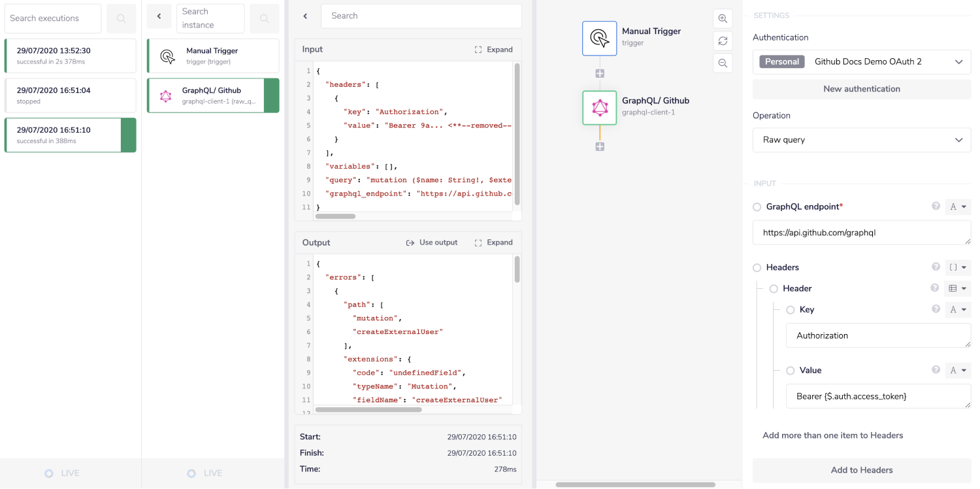Screen dimensions: 980x489
Task: Select the stopped execution from 29/07/2020 16:51:04
Action: click(x=70, y=95)
